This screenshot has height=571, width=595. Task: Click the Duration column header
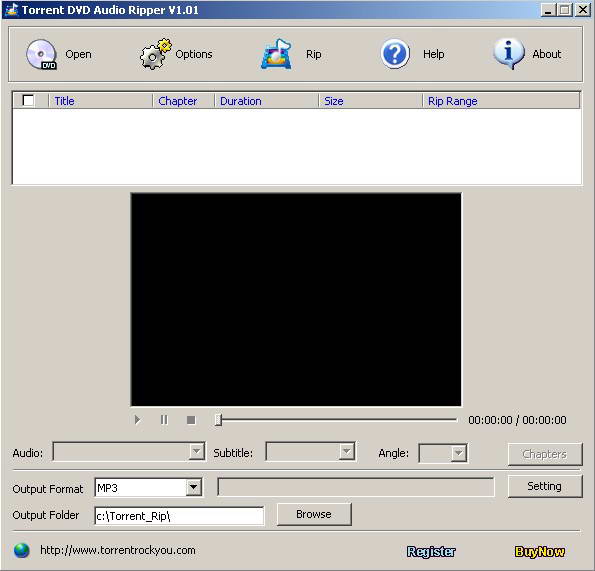click(x=266, y=101)
